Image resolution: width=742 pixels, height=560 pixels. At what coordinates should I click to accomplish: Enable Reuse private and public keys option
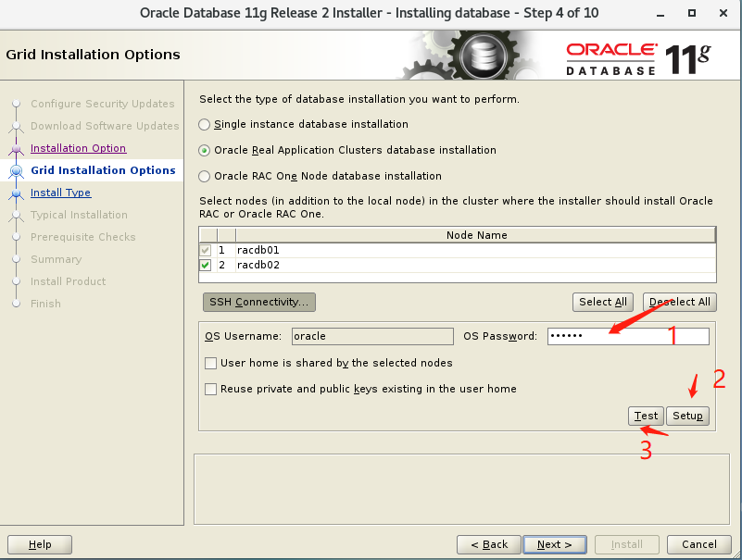[210, 390]
